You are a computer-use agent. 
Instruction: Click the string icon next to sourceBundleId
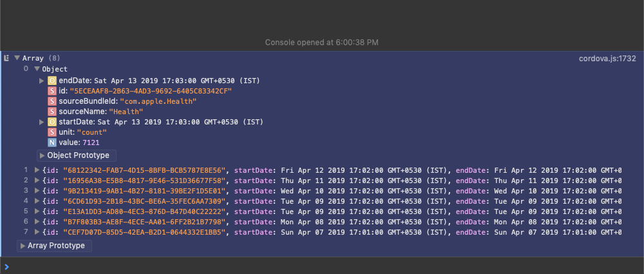[x=52, y=101]
